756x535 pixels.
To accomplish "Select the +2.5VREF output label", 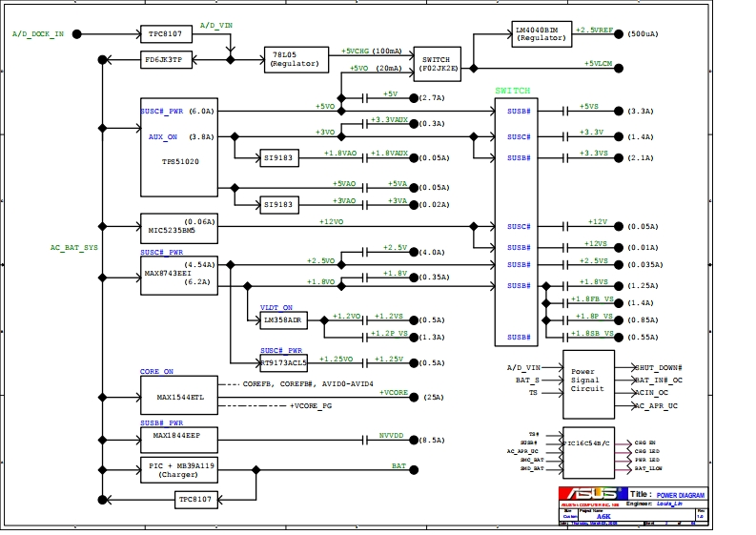I will click(593, 30).
